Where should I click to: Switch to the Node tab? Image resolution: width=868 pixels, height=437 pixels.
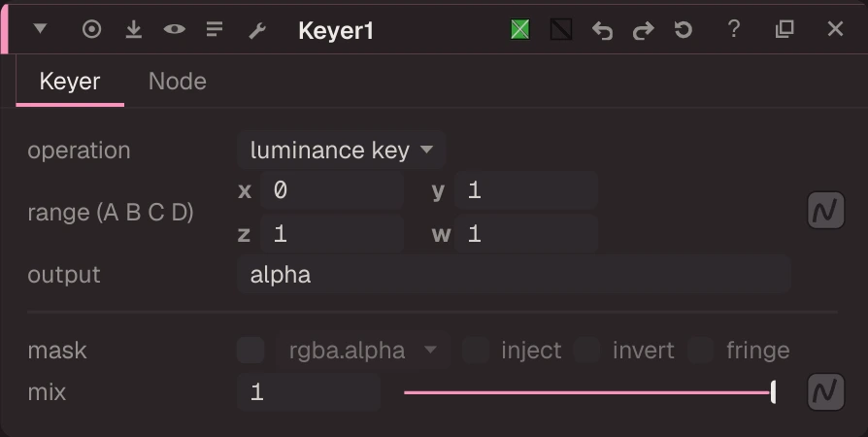pyautogui.click(x=177, y=82)
